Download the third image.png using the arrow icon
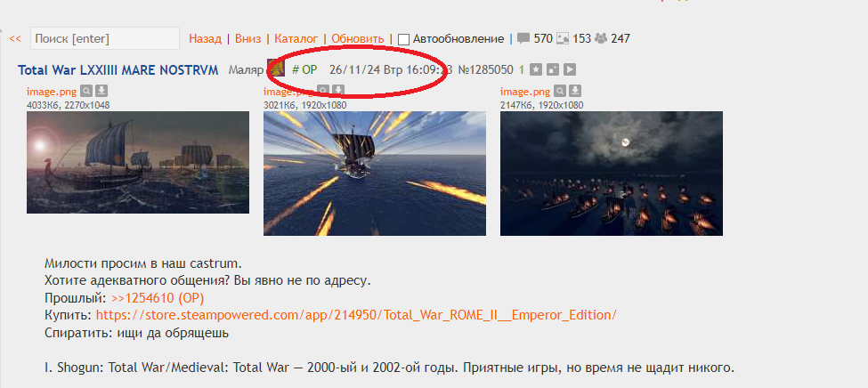 pos(574,91)
